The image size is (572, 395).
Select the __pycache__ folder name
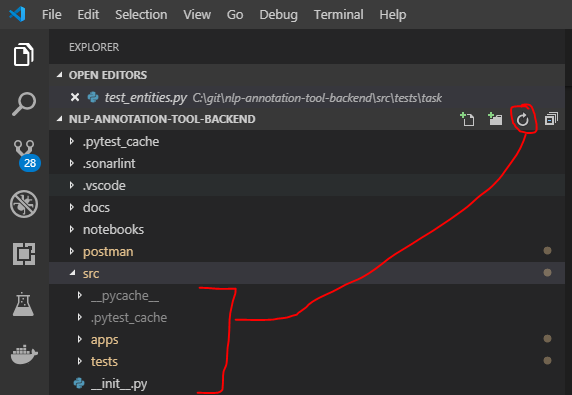click(125, 296)
